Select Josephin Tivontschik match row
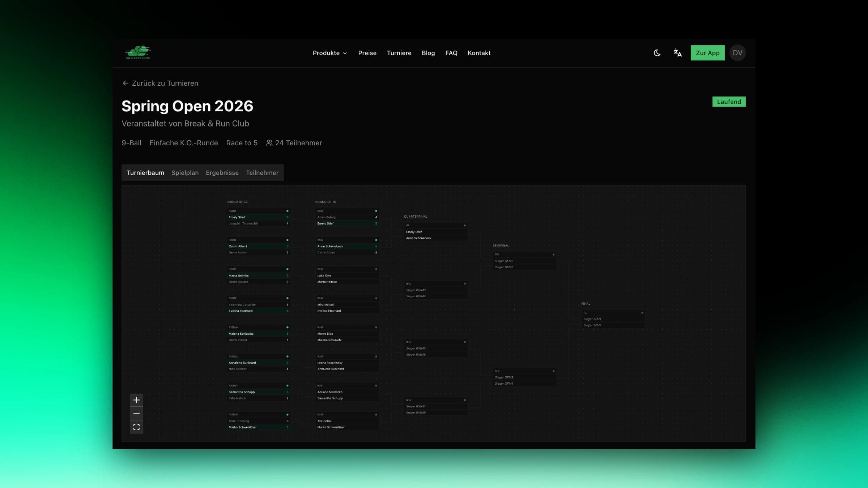 pos(258,223)
